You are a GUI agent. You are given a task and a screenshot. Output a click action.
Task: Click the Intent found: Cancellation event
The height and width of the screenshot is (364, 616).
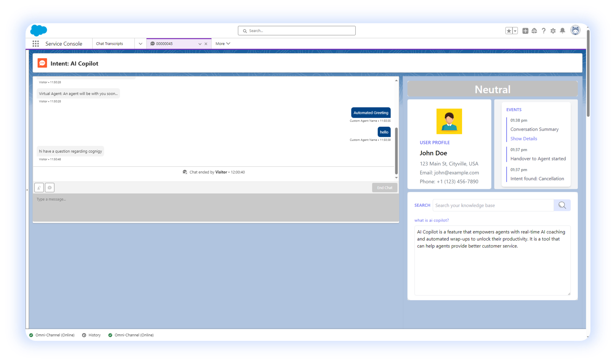[537, 179]
